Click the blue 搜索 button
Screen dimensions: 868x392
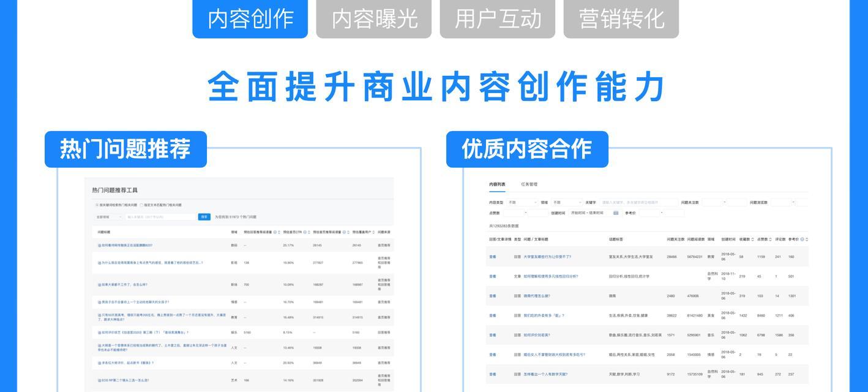pos(204,217)
